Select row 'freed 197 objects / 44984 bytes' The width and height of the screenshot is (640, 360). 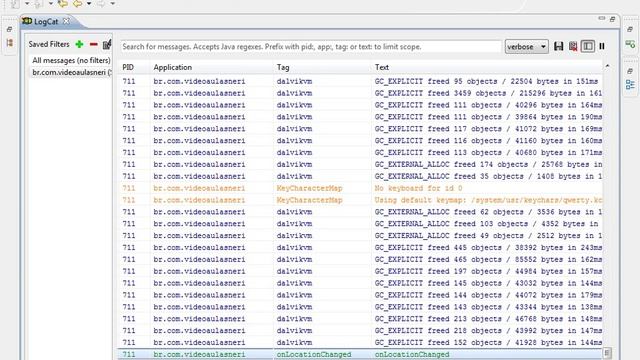coord(360,271)
